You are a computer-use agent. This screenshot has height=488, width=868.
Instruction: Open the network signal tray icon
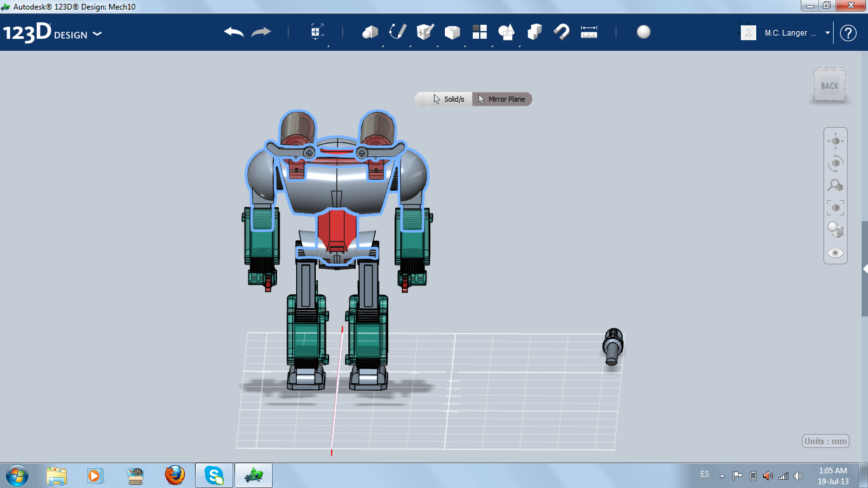[x=783, y=475]
